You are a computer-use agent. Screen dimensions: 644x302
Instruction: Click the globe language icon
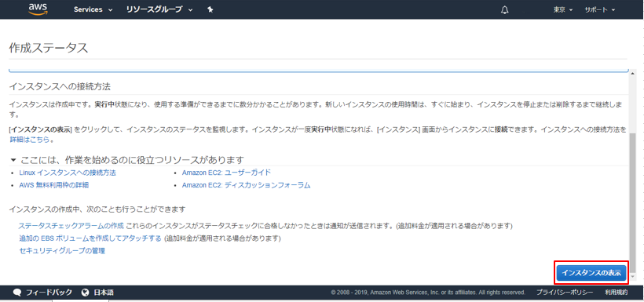coord(86,293)
